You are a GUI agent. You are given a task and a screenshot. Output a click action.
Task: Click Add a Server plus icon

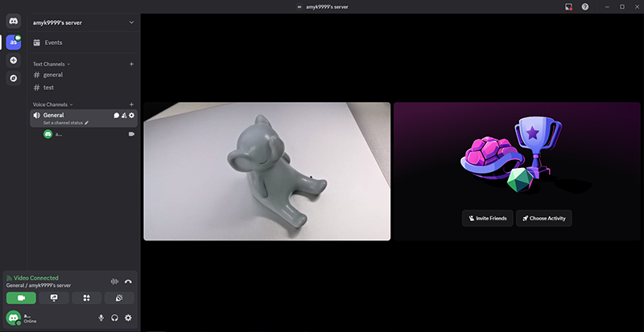point(13,60)
